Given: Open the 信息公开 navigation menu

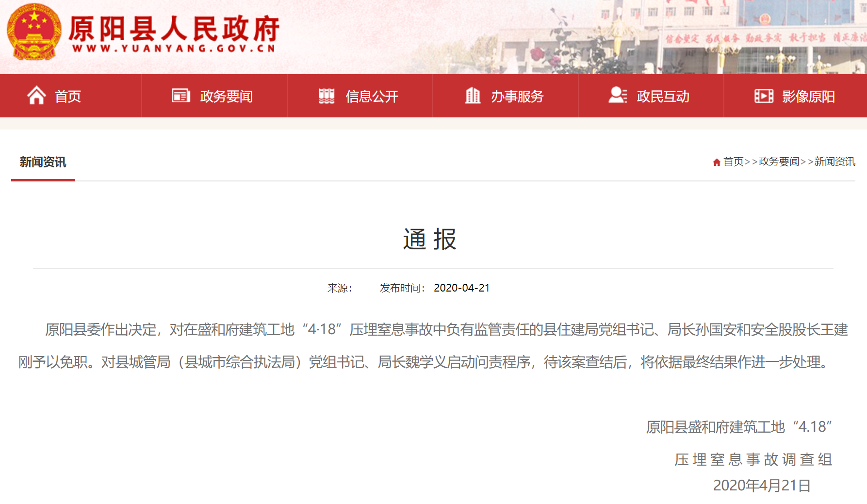Looking at the screenshot, I should (372, 97).
